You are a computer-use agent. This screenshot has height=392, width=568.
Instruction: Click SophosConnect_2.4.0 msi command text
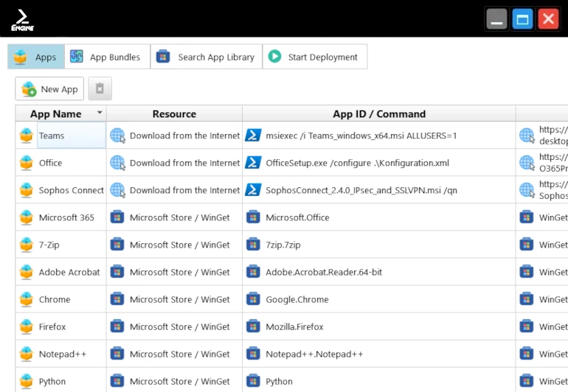361,190
